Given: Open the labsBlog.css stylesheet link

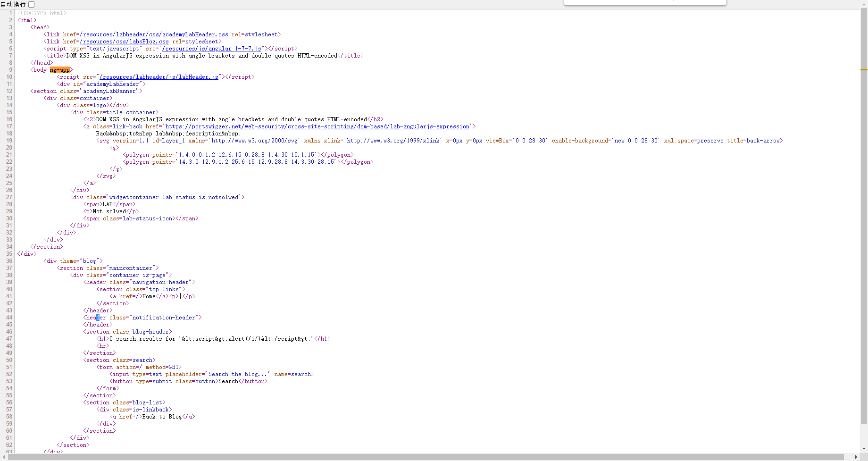Looking at the screenshot, I should (124, 41).
